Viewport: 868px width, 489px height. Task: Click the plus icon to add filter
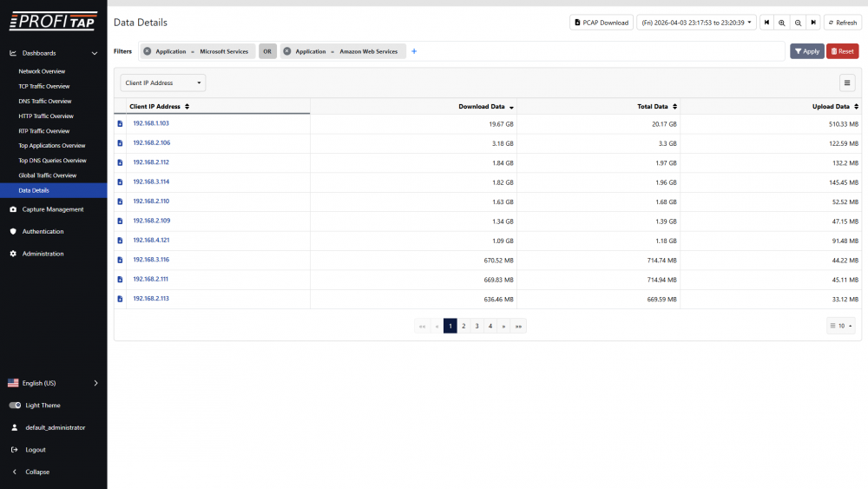point(414,51)
